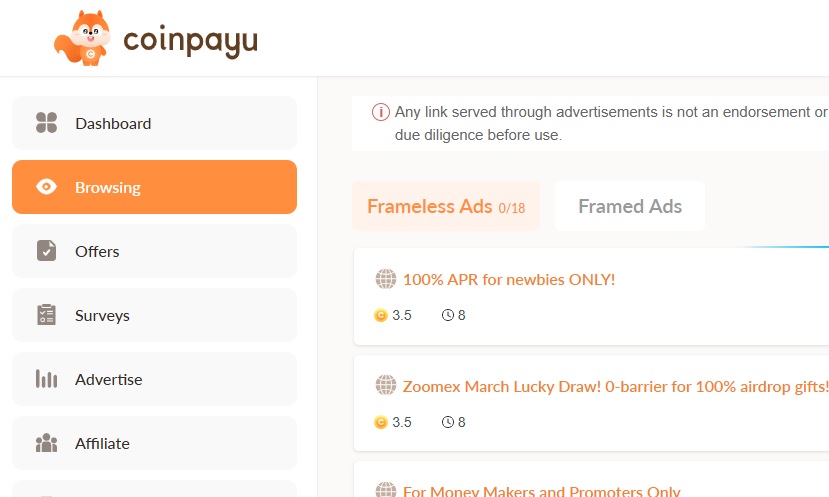This screenshot has height=497, width=829.
Task: Click the Surveys clipboard icon
Action: 47,315
